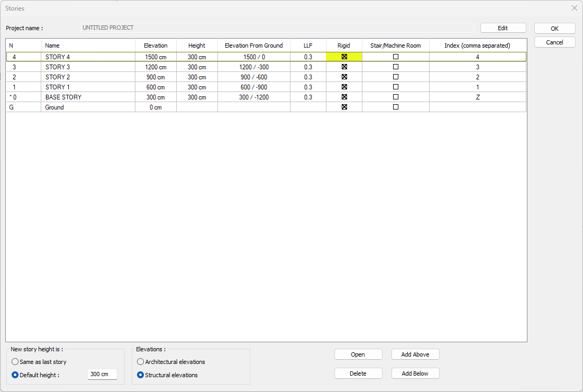Click the Elevation column header
This screenshot has height=392, width=583.
[x=156, y=45]
